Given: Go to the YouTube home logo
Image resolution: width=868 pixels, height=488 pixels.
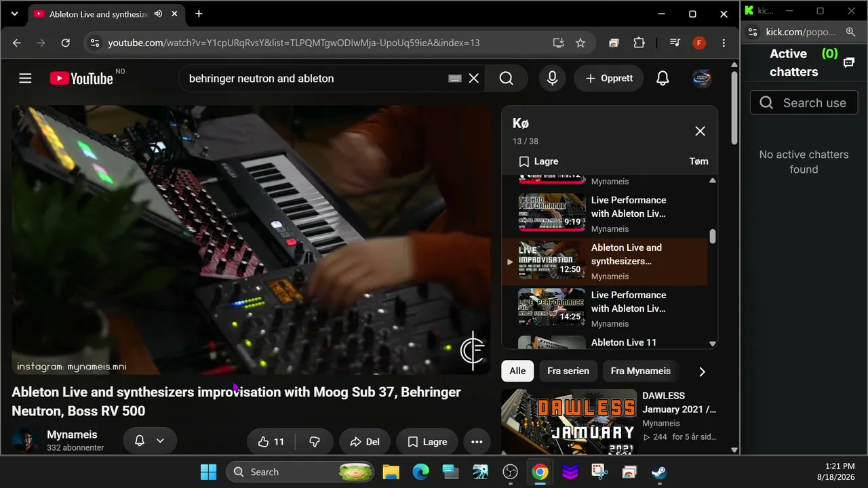Looking at the screenshot, I should [81, 79].
